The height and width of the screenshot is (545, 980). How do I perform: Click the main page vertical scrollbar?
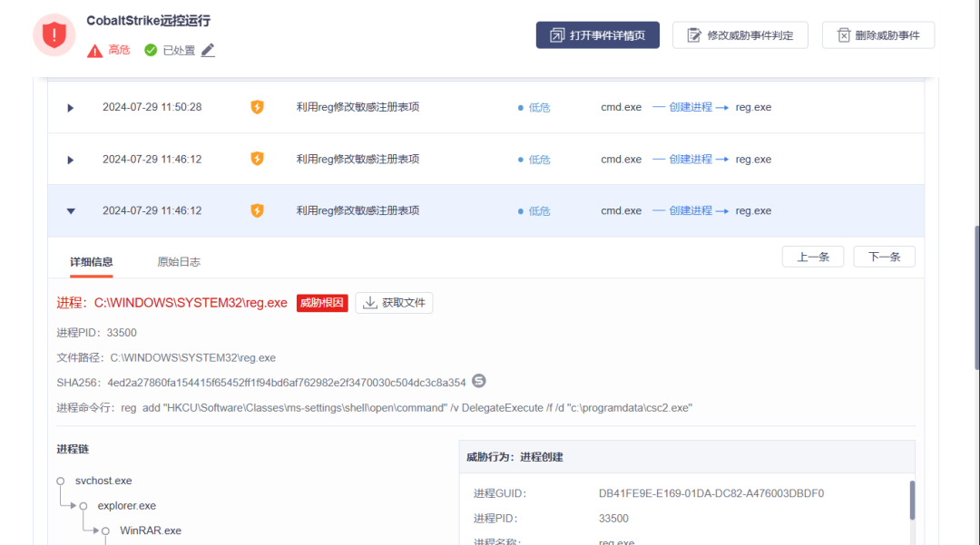pos(976,297)
